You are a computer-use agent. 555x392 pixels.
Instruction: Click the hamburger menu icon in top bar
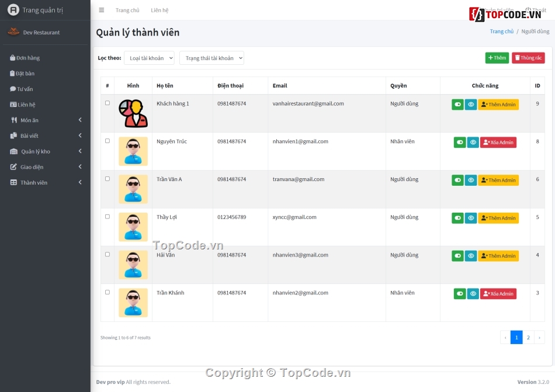[x=102, y=10]
